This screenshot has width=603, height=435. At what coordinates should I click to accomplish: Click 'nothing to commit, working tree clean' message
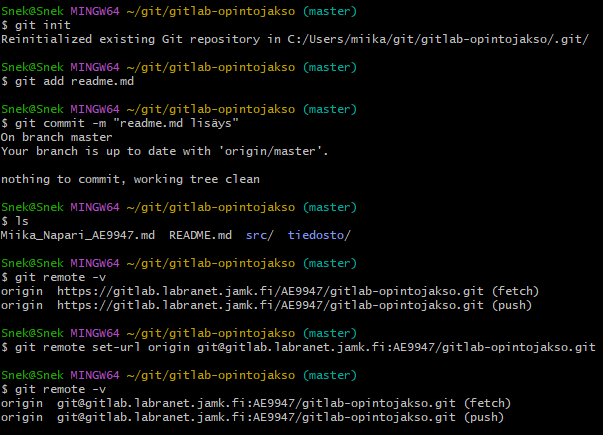click(130, 179)
